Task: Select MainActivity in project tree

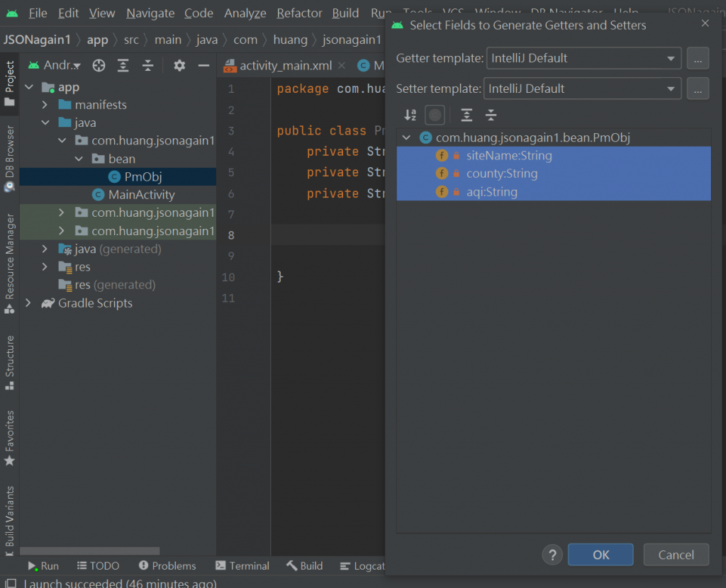Action: pyautogui.click(x=141, y=195)
